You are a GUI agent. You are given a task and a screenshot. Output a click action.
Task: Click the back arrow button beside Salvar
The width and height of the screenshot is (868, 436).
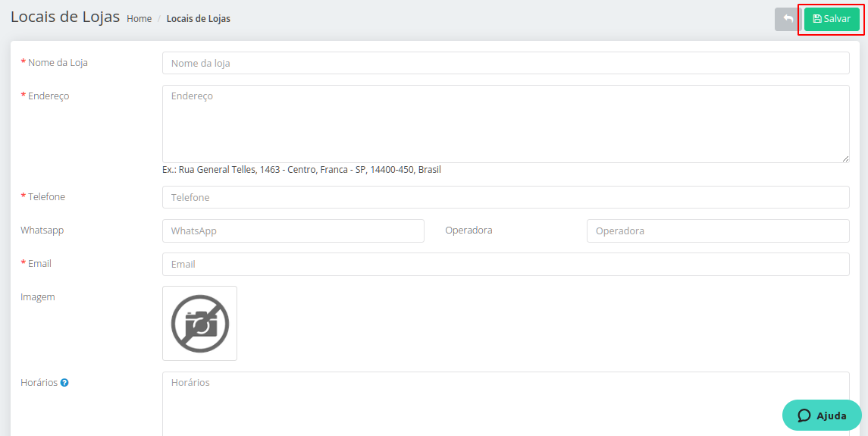coord(788,19)
